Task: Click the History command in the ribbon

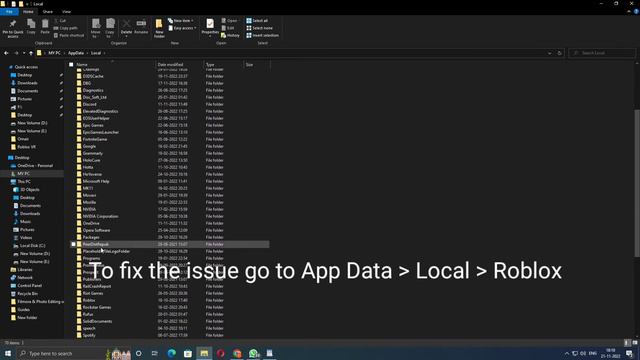Action: [x=230, y=36]
